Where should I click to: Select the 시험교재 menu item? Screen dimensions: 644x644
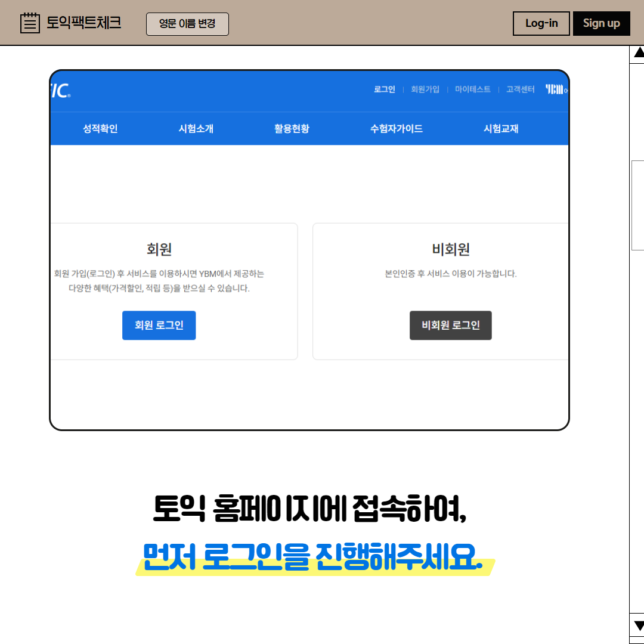501,129
